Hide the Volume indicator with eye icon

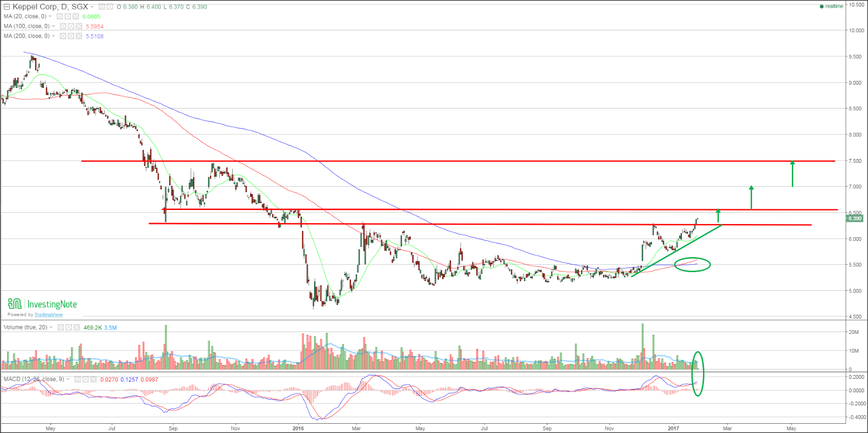[61, 328]
